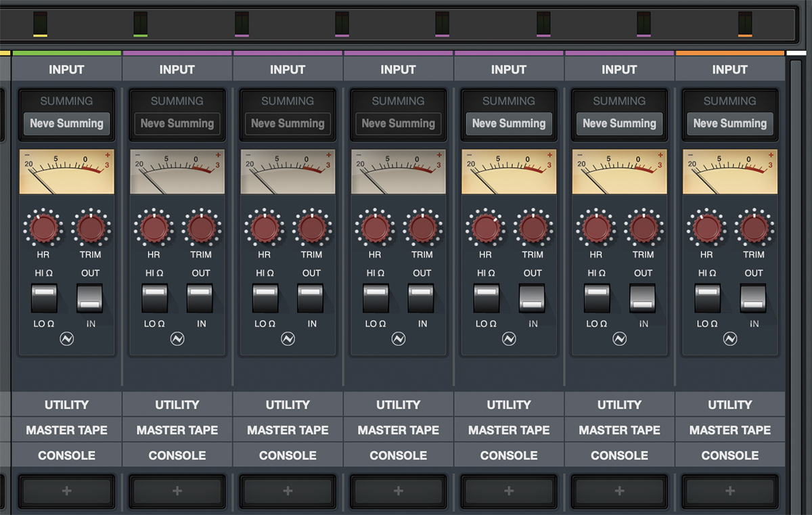812x515 pixels.
Task: Open the CONSOLE section on the fourth strip
Action: click(x=398, y=455)
